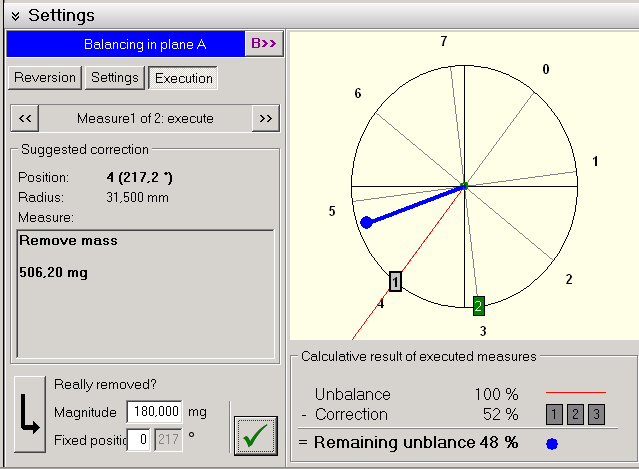Switch to plane B with B>> button

(x=265, y=43)
